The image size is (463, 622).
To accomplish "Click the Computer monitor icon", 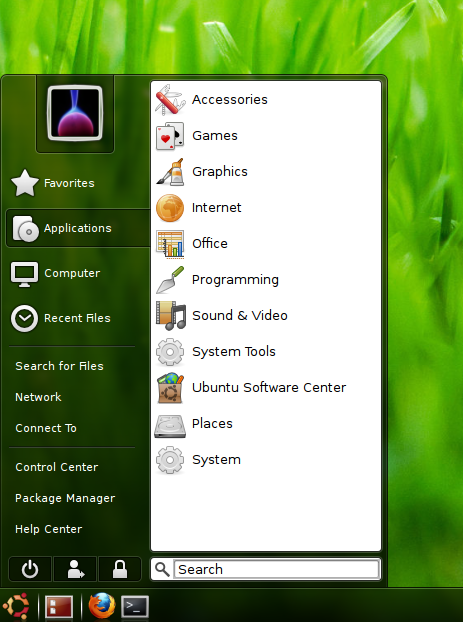I will pos(25,274).
